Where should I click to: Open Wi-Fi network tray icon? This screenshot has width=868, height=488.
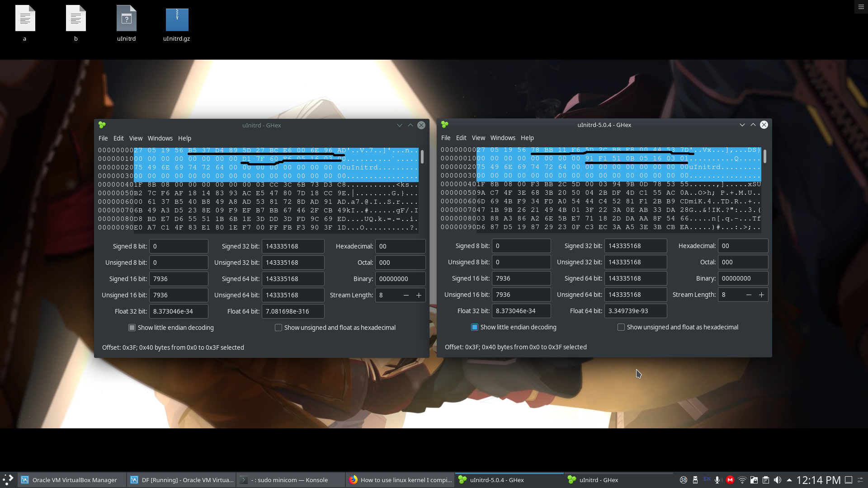pos(742,480)
